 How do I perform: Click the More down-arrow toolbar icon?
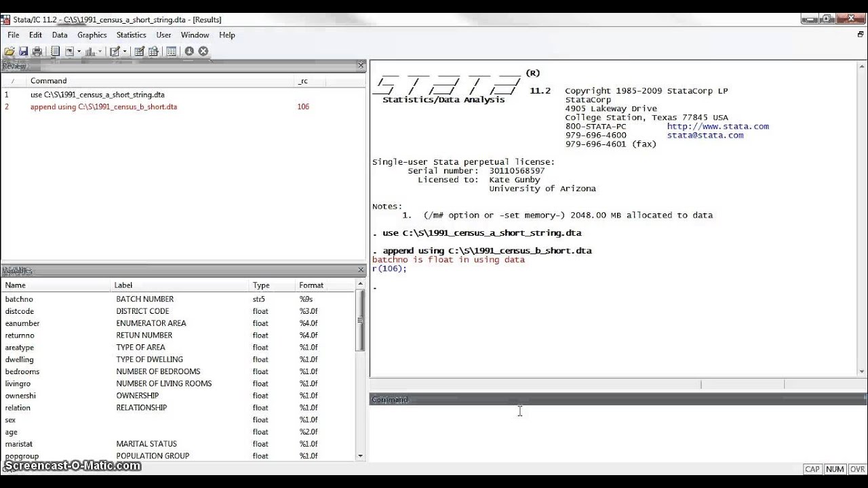189,52
